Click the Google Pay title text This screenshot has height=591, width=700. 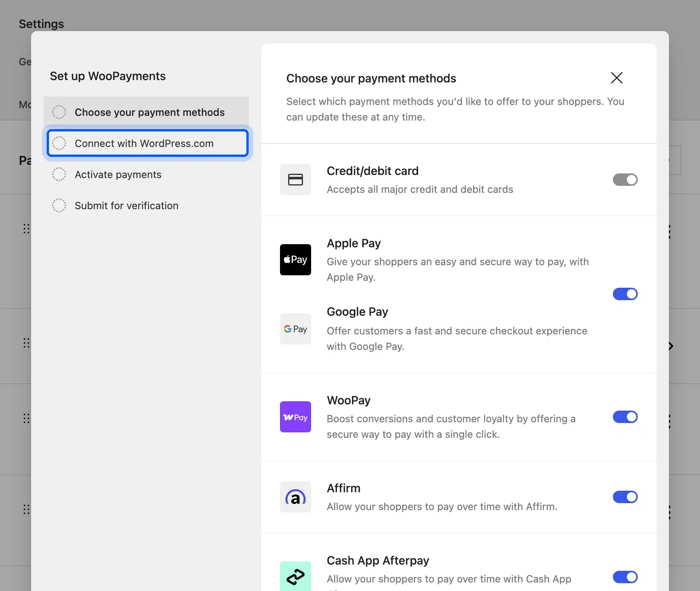(357, 312)
